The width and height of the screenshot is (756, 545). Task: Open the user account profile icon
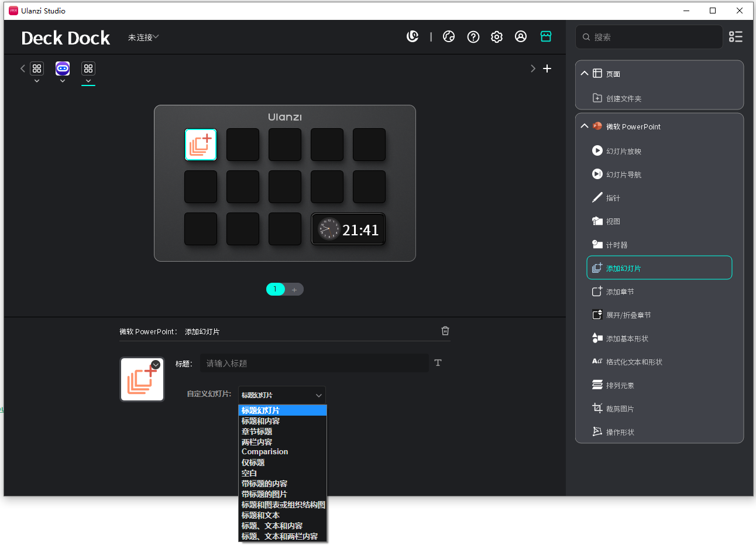pyautogui.click(x=520, y=37)
